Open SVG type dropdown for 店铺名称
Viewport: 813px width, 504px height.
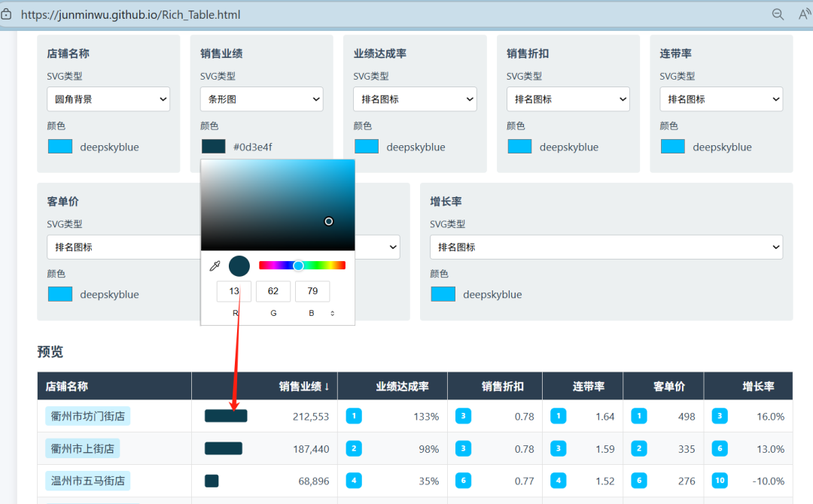pyautogui.click(x=108, y=99)
